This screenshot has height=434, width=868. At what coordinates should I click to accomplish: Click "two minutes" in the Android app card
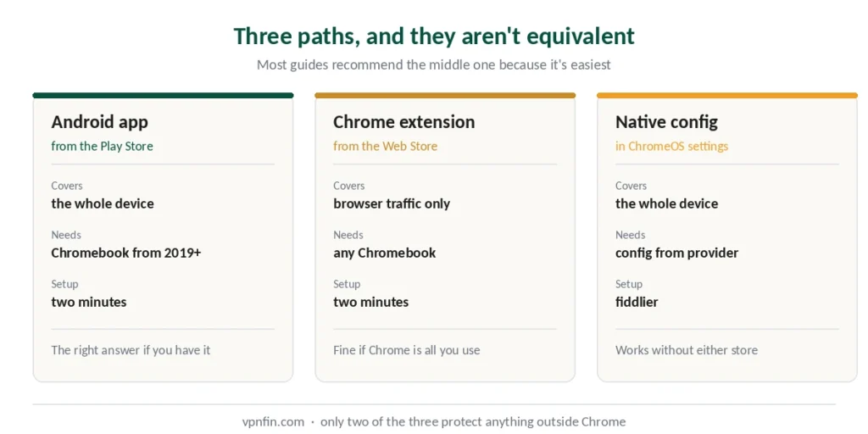pos(89,303)
